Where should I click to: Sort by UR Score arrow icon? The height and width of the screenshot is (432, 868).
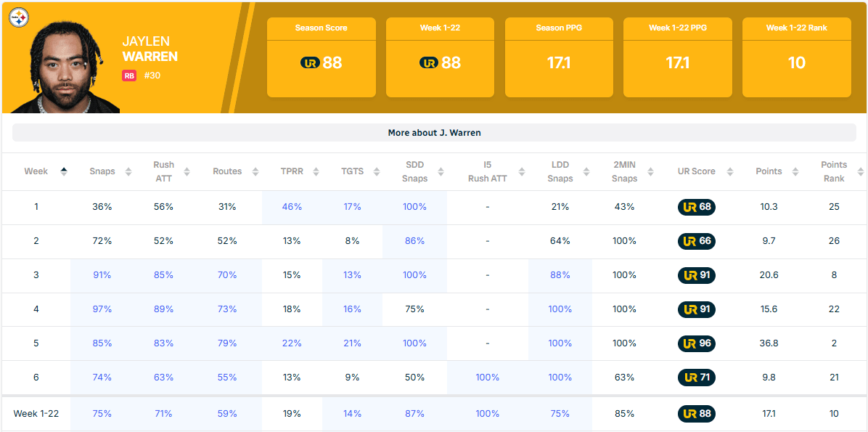coord(729,171)
